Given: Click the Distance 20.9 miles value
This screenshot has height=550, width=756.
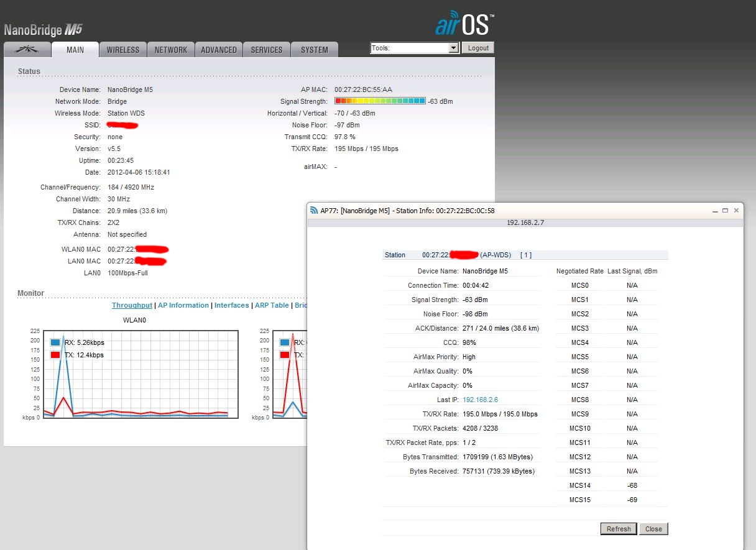Looking at the screenshot, I should (x=137, y=211).
